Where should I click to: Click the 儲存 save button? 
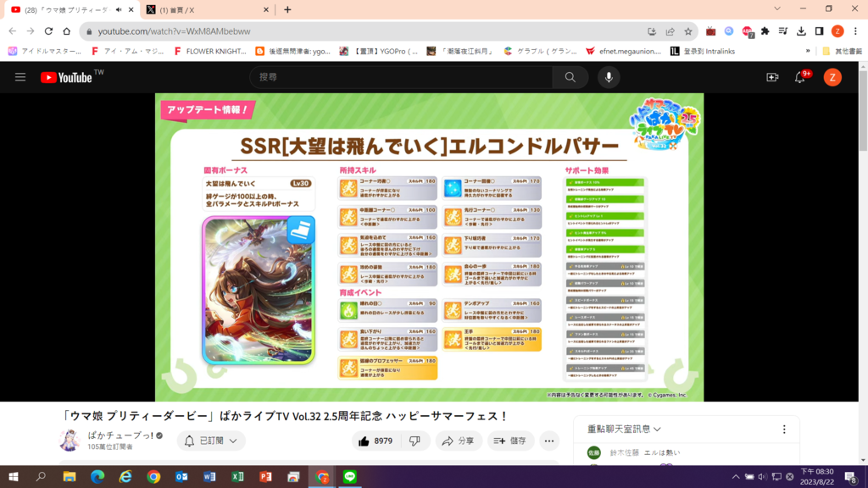tap(510, 441)
